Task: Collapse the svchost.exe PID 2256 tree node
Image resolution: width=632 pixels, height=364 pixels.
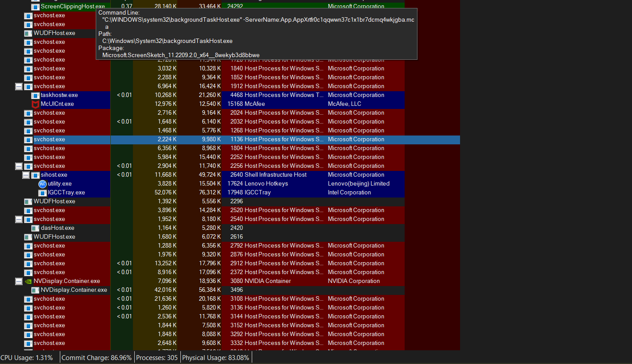Action: pyautogui.click(x=19, y=166)
